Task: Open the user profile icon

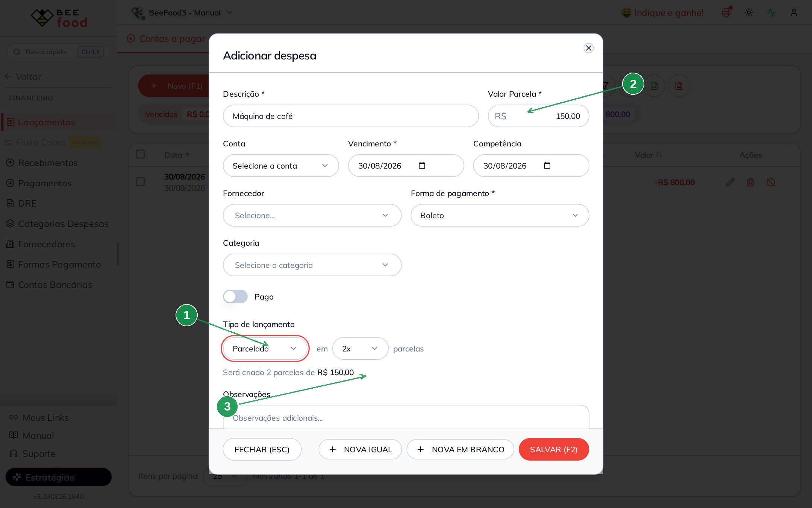Action: pyautogui.click(x=794, y=12)
